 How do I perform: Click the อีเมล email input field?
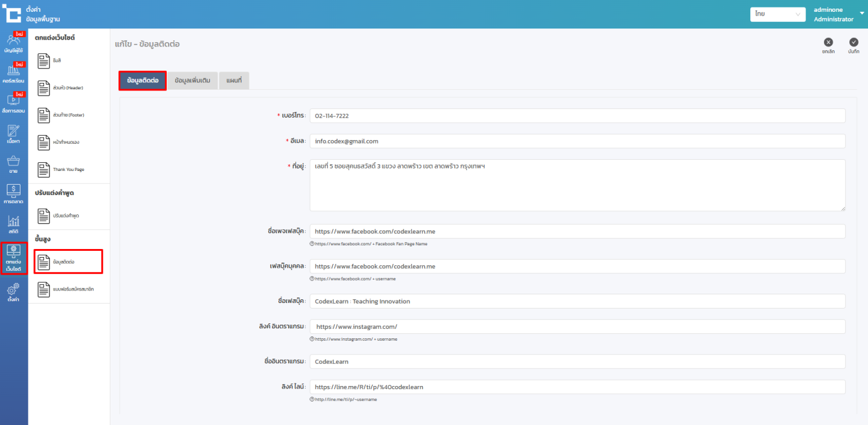577,141
